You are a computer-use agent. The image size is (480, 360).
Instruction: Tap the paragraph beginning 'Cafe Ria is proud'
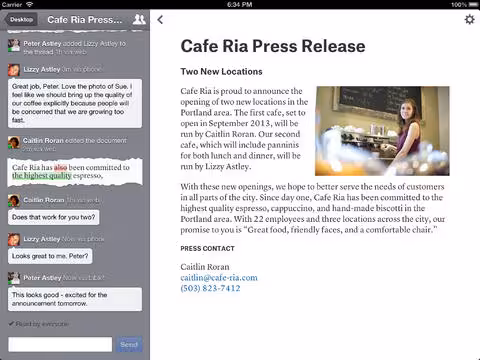pos(244,129)
